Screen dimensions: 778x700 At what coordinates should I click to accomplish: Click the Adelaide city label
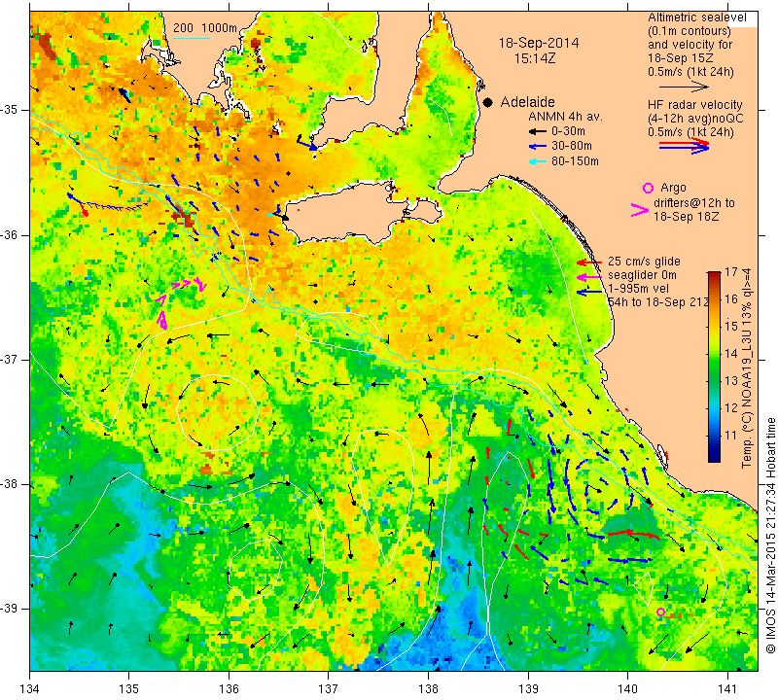527,102
